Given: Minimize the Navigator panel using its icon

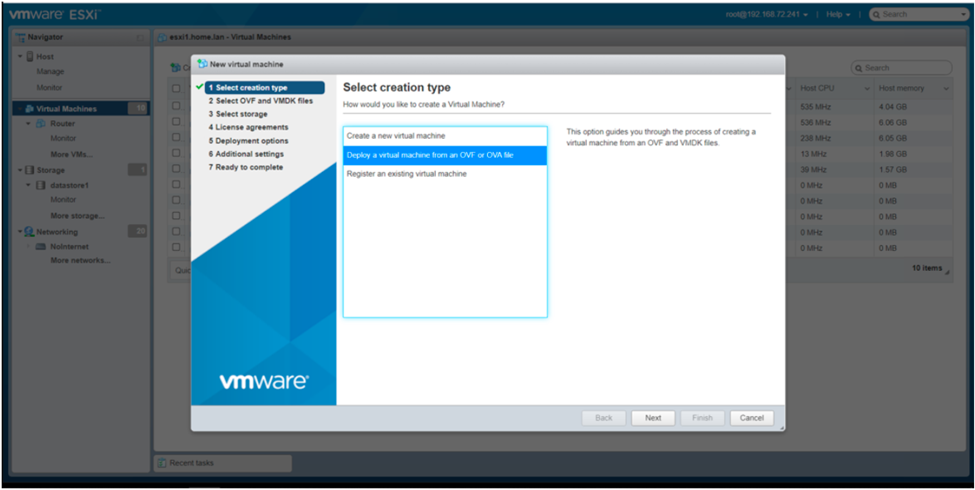Looking at the screenshot, I should 140,37.
